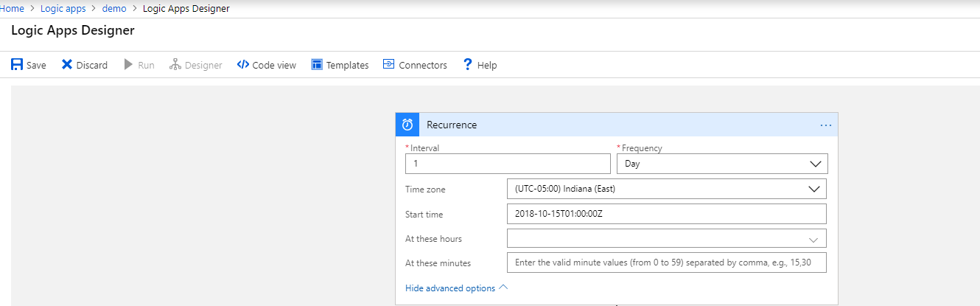Go to demo breadcrumb

[x=114, y=9]
